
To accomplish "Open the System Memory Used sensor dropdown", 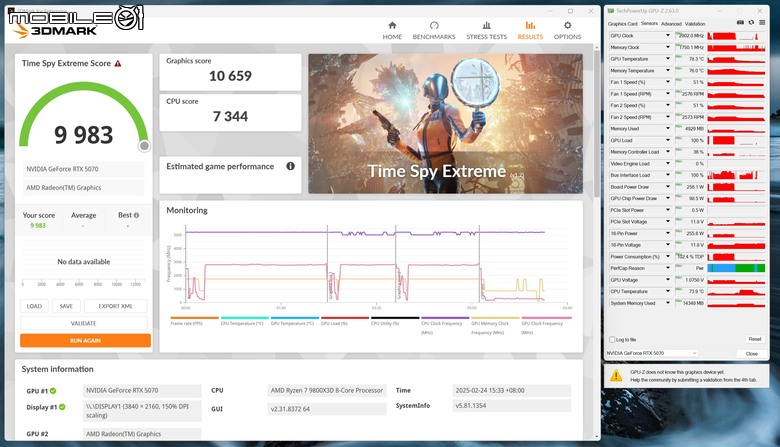I will click(668, 303).
